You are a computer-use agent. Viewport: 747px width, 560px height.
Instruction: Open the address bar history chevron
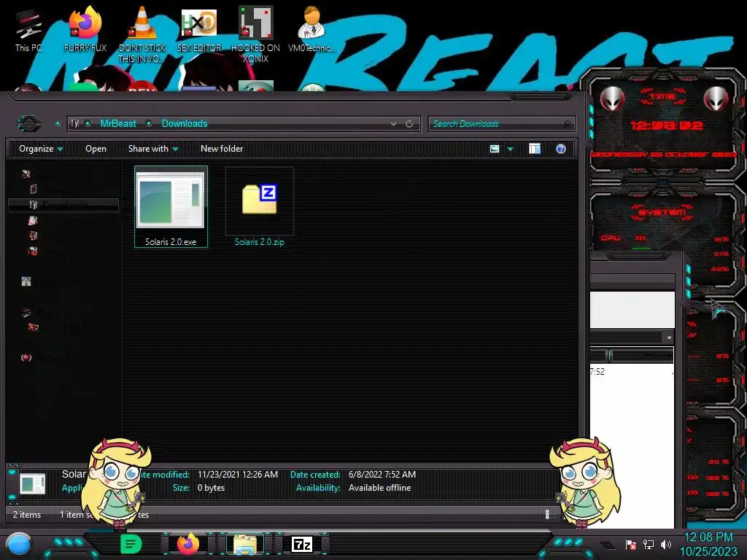pyautogui.click(x=393, y=124)
